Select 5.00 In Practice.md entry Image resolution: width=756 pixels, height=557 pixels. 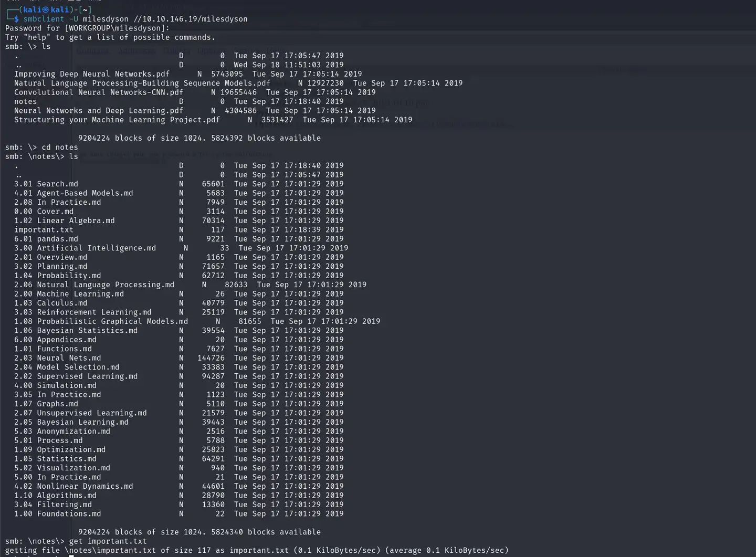click(58, 477)
